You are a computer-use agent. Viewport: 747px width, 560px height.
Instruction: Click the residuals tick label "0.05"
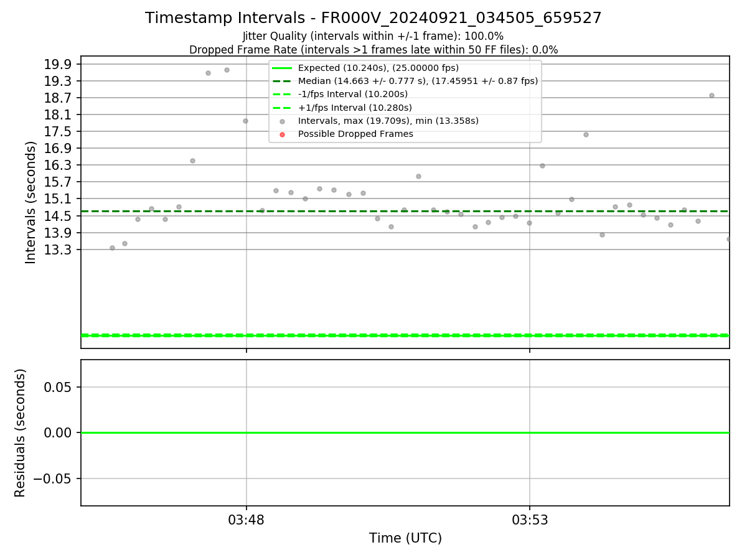click(58, 387)
